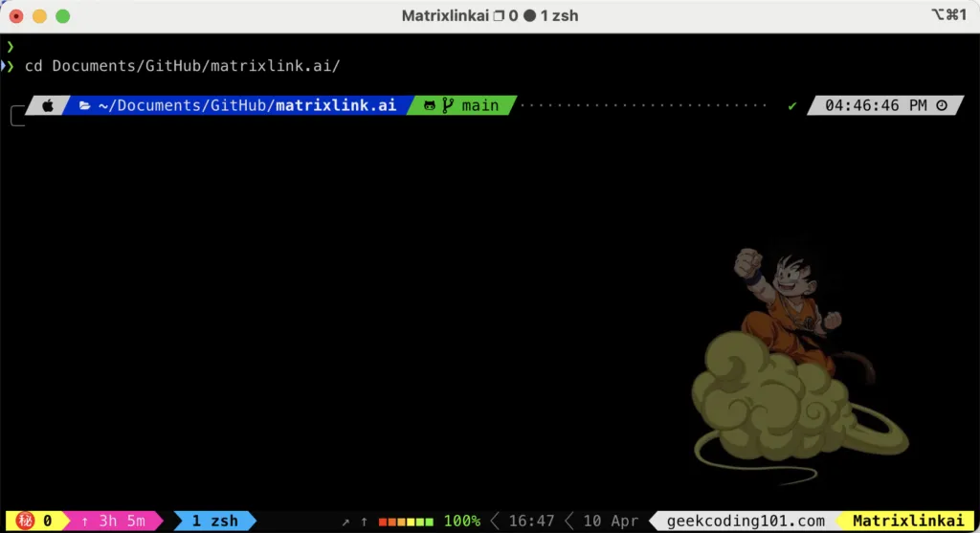The height and width of the screenshot is (533, 980).
Task: Click the uptime '3h 5m' segment
Action: [114, 521]
